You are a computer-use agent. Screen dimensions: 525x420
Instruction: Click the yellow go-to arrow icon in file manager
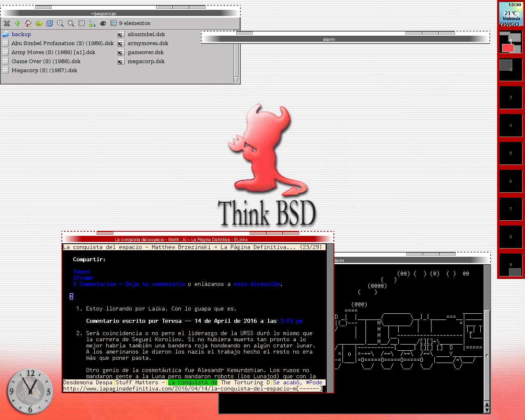point(39,23)
